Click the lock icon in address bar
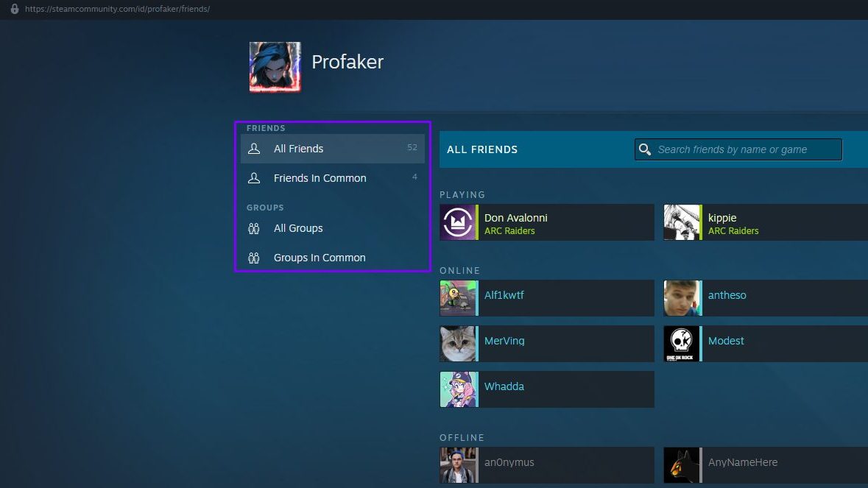Screen dimensions: 868x488 14,9
